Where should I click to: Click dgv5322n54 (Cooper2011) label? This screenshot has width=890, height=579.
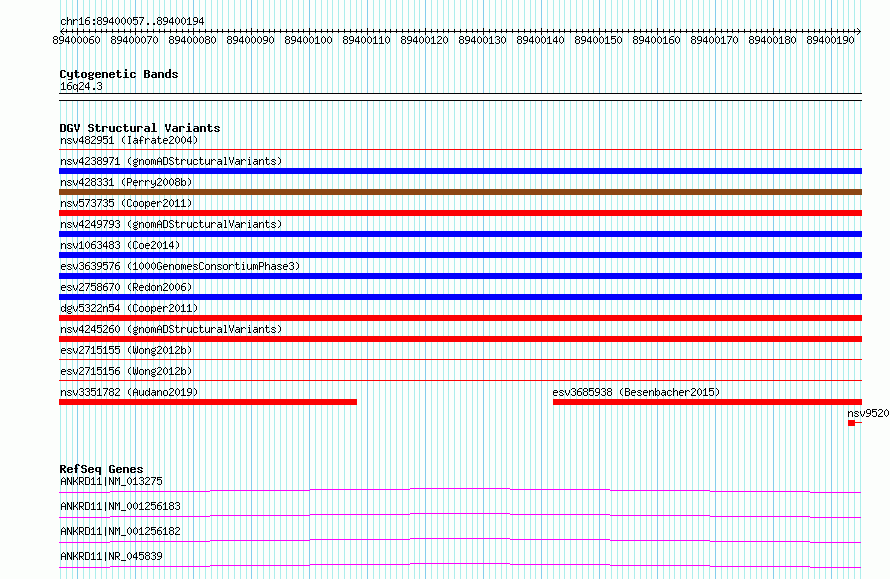click(129, 308)
